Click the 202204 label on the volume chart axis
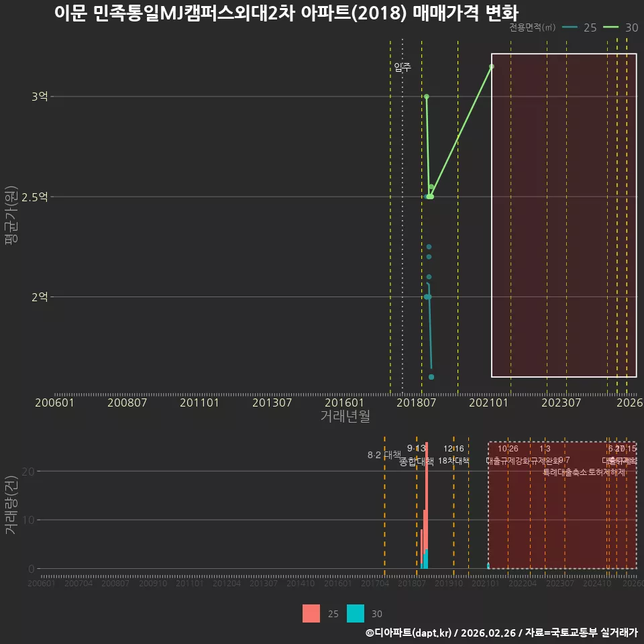Viewport: 644px width, 644px height. click(523, 583)
